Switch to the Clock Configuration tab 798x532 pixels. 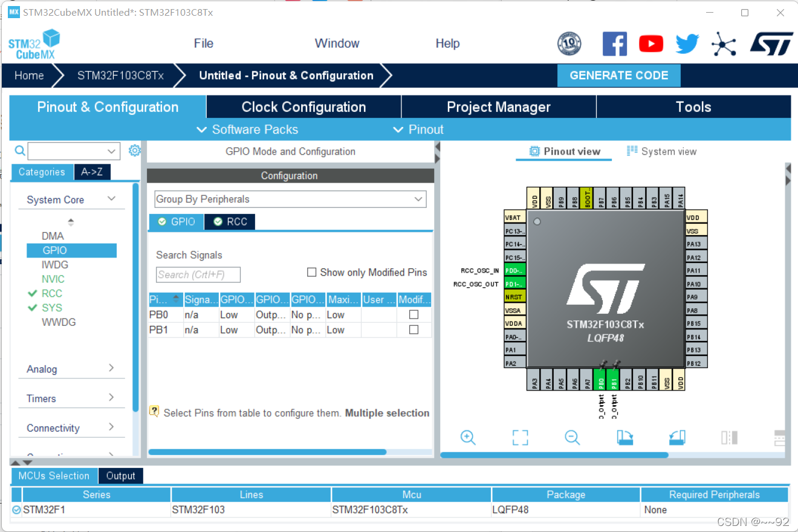tap(303, 107)
